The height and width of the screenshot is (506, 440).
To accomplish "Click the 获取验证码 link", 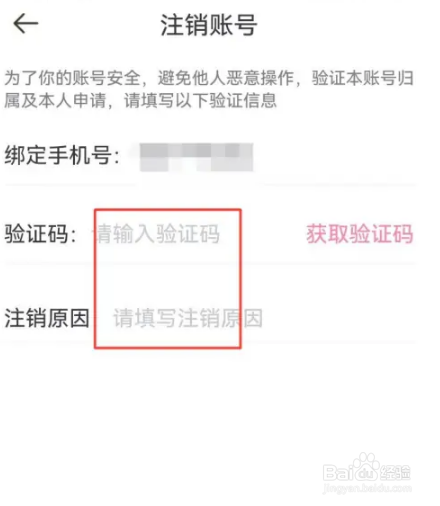I will pyautogui.click(x=360, y=234).
